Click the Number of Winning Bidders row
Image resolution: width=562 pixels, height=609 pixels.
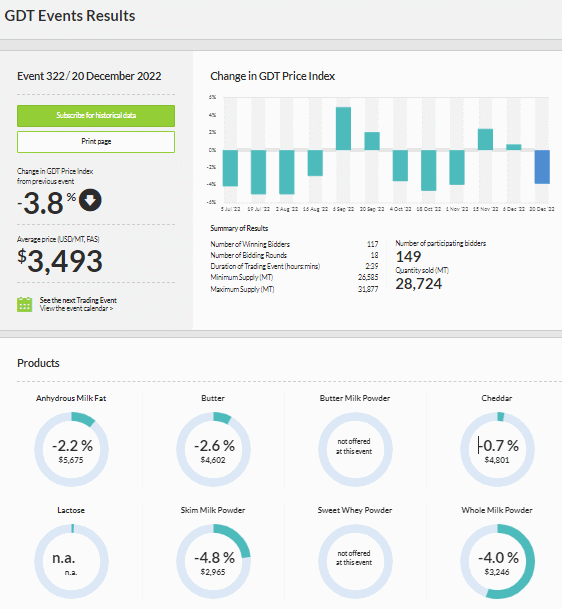coord(294,244)
